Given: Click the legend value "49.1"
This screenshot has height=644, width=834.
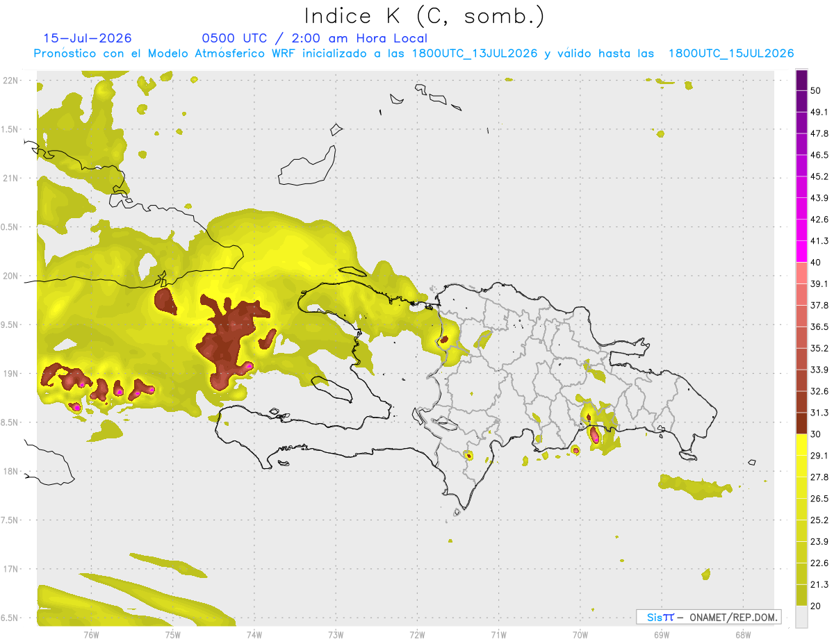Looking at the screenshot, I should pos(820,112).
